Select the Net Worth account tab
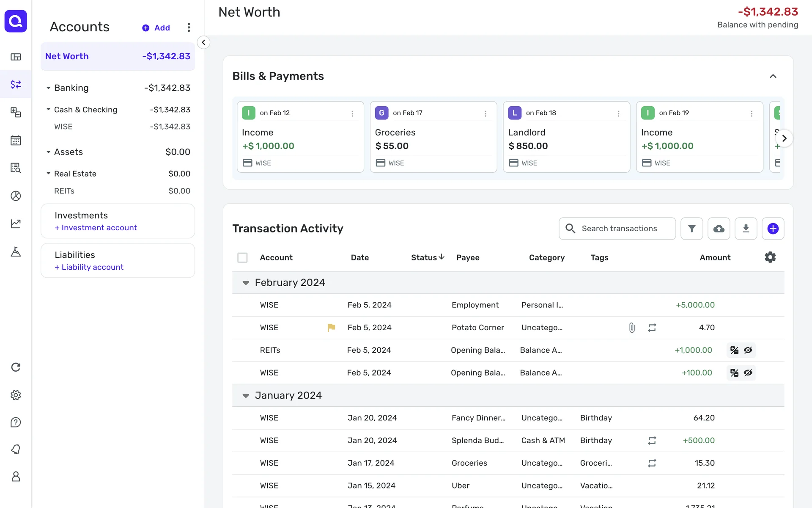Viewport: 812px width, 508px height. [x=118, y=56]
